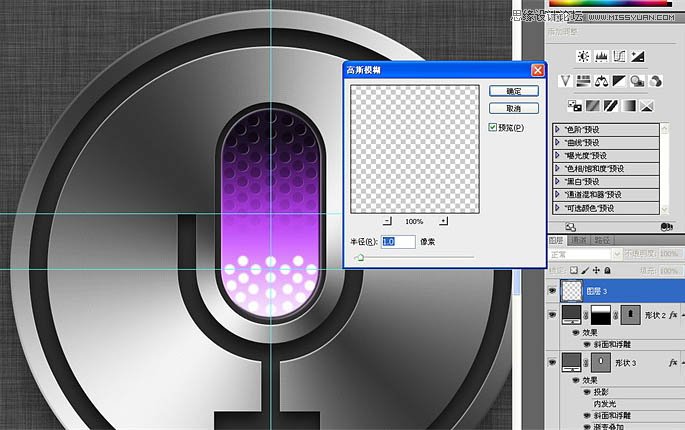This screenshot has width=685, height=430.
Task: Hide the 图层 3 layer
Action: click(x=552, y=291)
